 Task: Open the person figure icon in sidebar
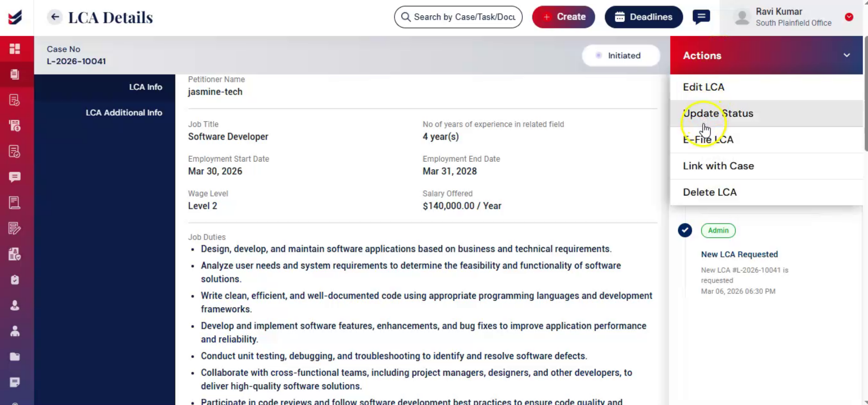click(15, 331)
